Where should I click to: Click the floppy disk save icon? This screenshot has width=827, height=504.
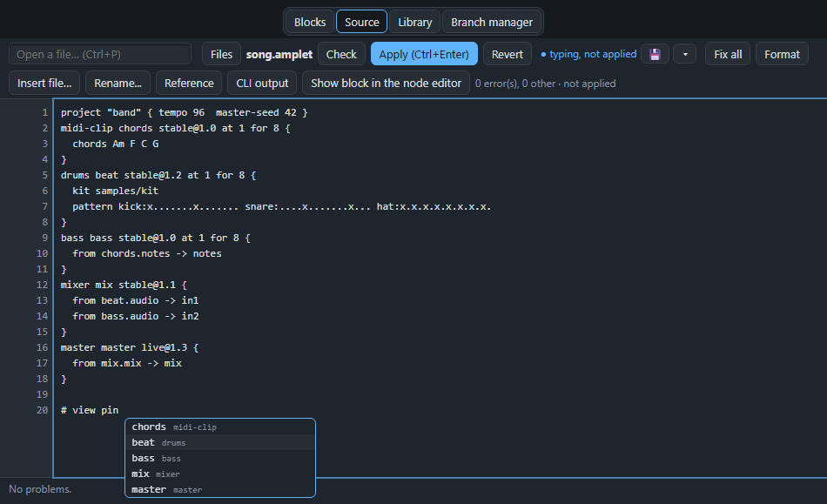tap(655, 54)
